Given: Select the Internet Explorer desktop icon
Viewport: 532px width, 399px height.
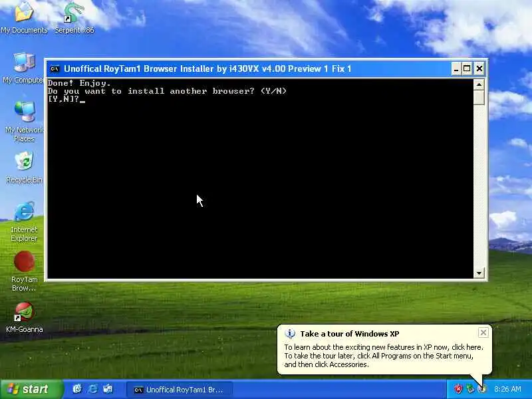Looking at the screenshot, I should [x=24, y=221].
